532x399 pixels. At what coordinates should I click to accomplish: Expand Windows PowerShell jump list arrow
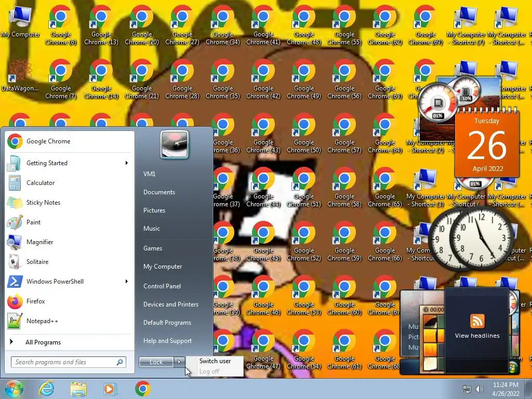click(127, 282)
